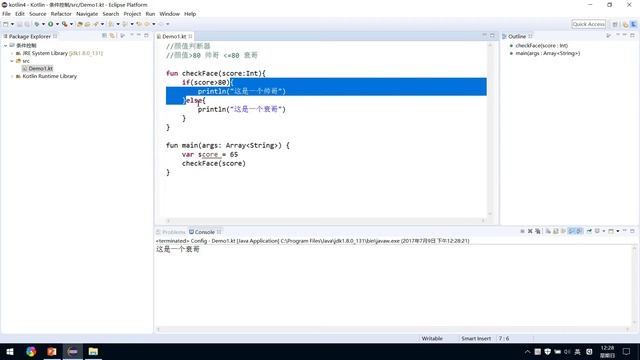Screen dimensions: 640x360
Task: Click Remove All Terminated Launches icon
Action: (x=538, y=231)
